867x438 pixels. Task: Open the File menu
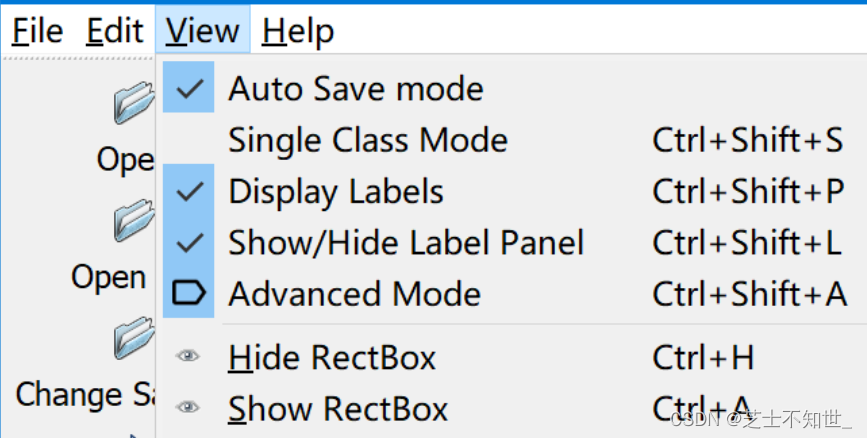[x=37, y=30]
